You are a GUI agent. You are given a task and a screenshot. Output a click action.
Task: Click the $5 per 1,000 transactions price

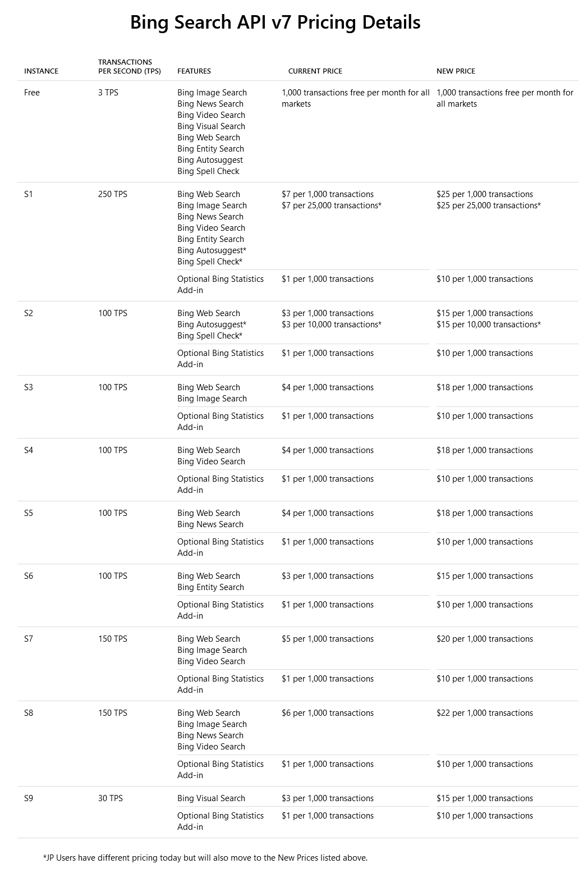point(327,639)
